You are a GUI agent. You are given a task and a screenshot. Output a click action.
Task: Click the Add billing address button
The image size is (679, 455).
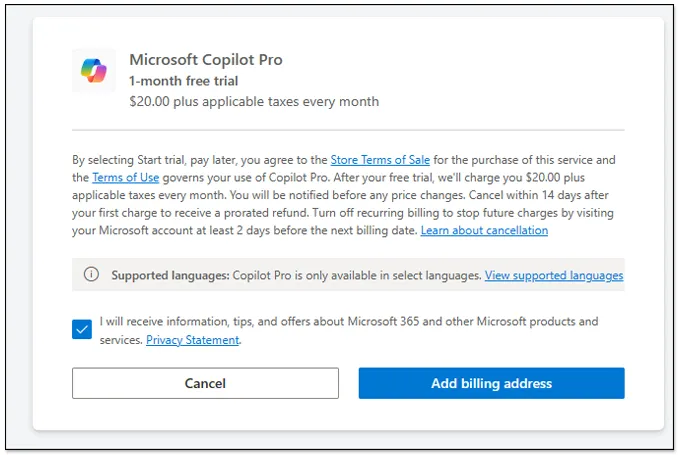pos(491,383)
